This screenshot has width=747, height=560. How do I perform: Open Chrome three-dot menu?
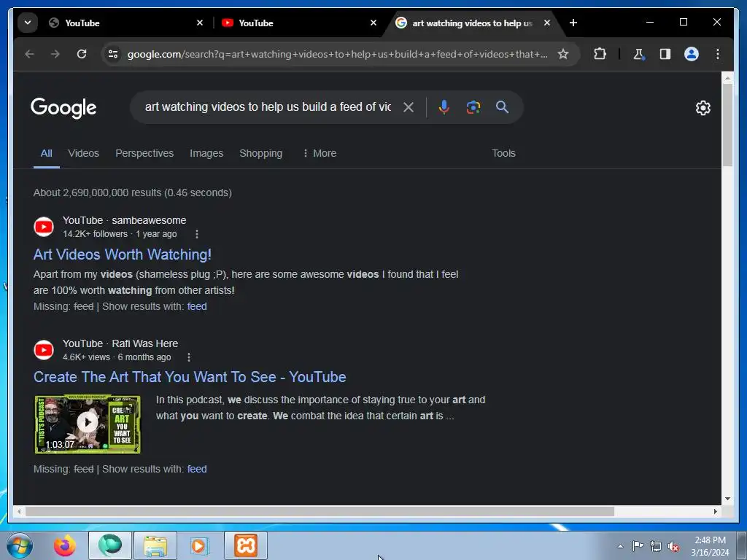718,54
